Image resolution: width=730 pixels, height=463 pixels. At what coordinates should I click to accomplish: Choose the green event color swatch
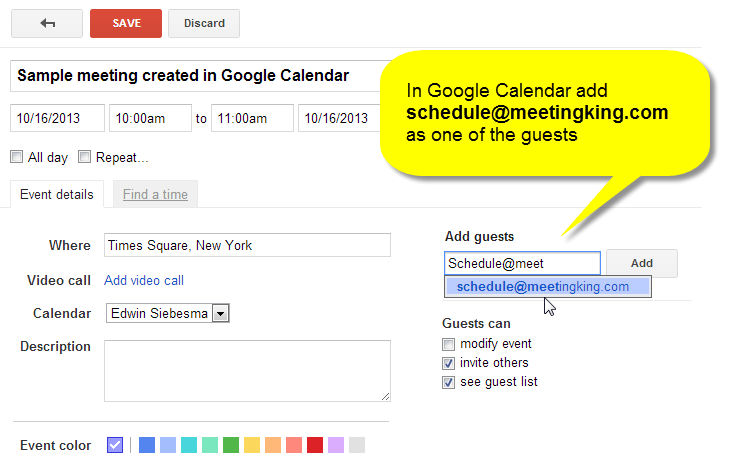(231, 445)
